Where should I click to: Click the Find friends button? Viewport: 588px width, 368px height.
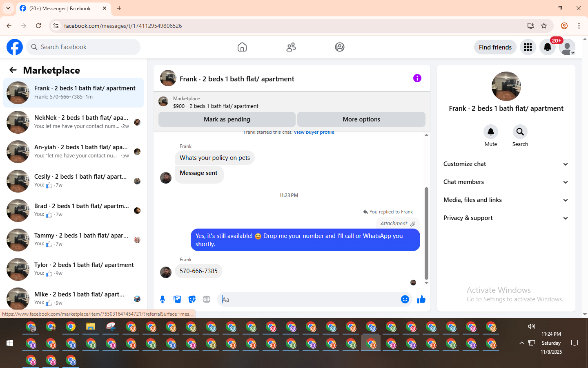(x=495, y=47)
